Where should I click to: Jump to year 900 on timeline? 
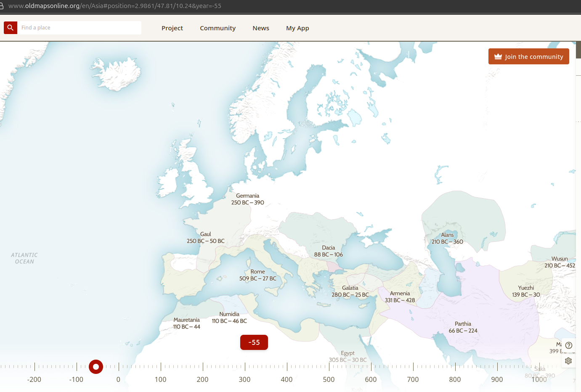tap(497, 379)
